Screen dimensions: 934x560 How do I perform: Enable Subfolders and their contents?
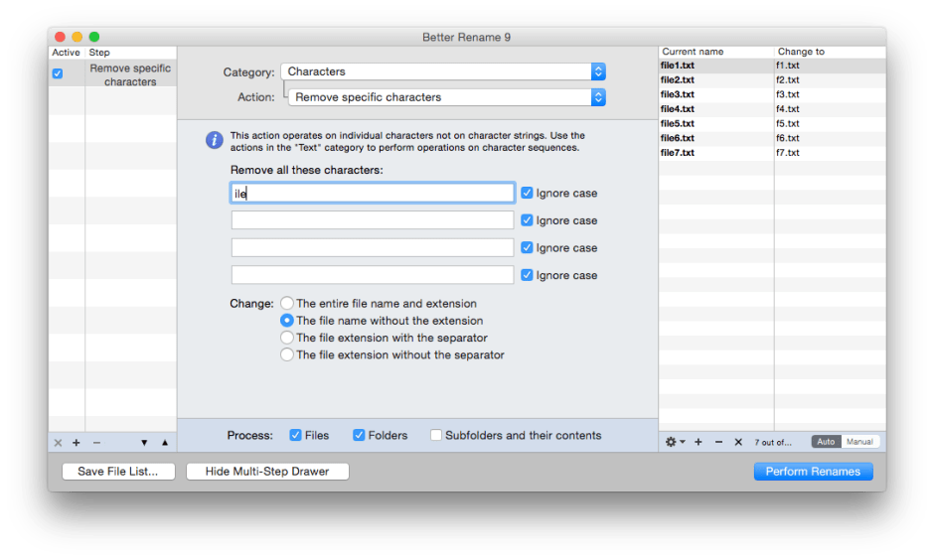pos(436,435)
